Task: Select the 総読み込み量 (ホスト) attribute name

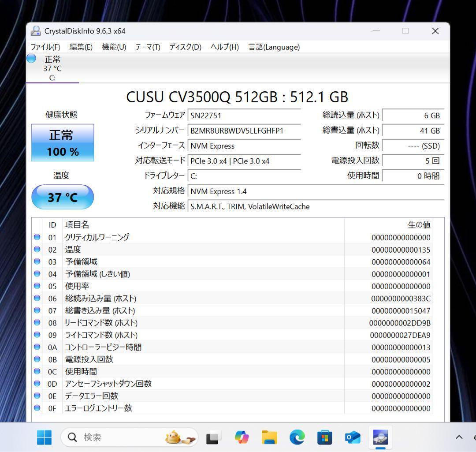Action: pos(101,298)
